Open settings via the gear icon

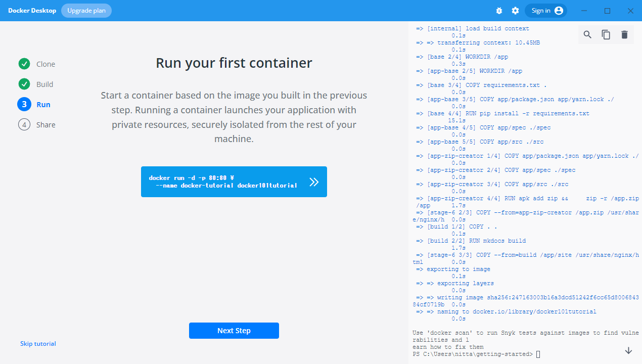(x=515, y=11)
